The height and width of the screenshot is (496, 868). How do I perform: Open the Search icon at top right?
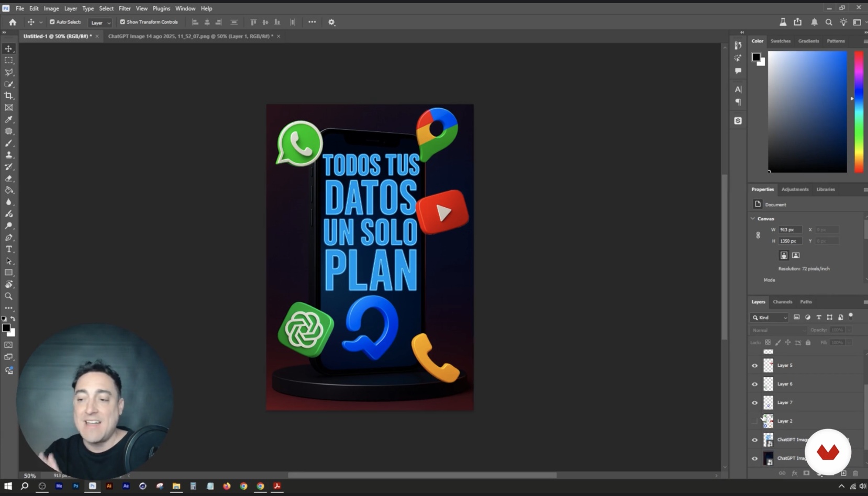829,22
